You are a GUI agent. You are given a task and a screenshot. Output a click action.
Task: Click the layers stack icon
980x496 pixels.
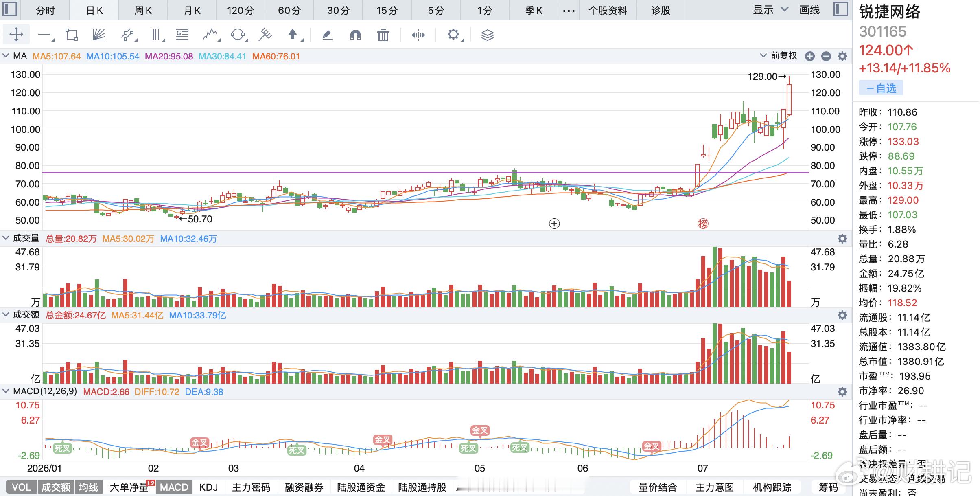pyautogui.click(x=487, y=35)
